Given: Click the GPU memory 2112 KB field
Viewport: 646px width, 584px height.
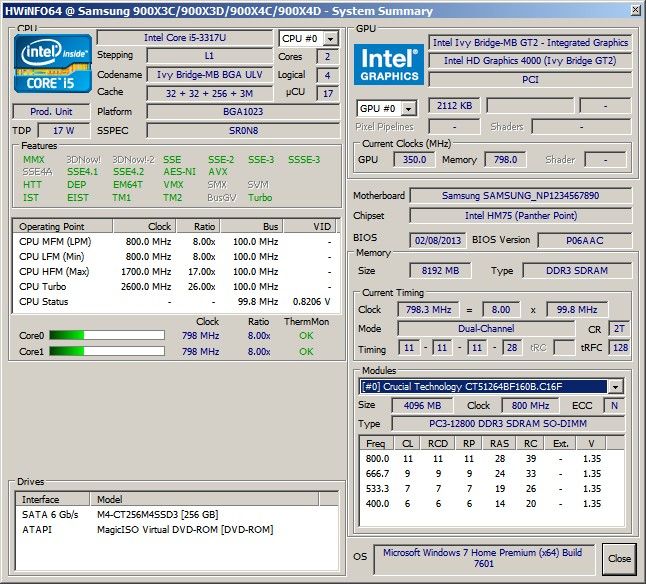Looking at the screenshot, I should (454, 106).
